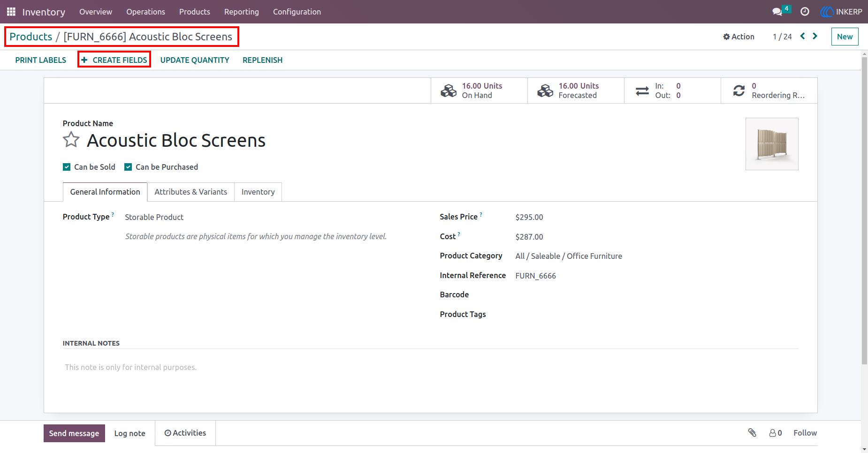Click Update Quantity button
This screenshot has width=868, height=453.
tap(195, 60)
